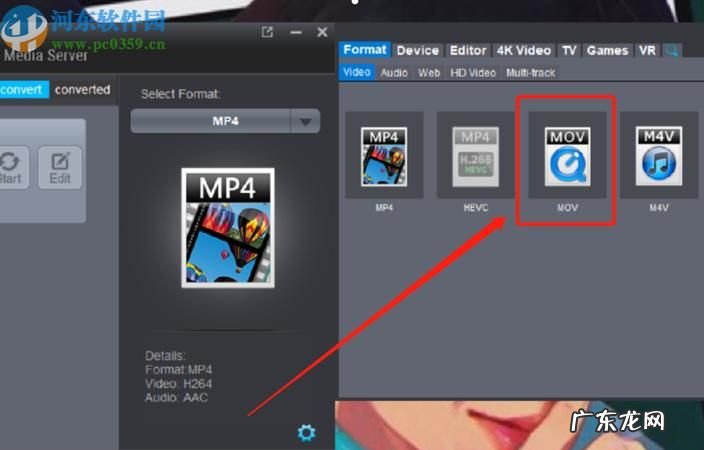The width and height of the screenshot is (704, 450).
Task: Click the search magnifier icon beside VR
Action: point(672,50)
